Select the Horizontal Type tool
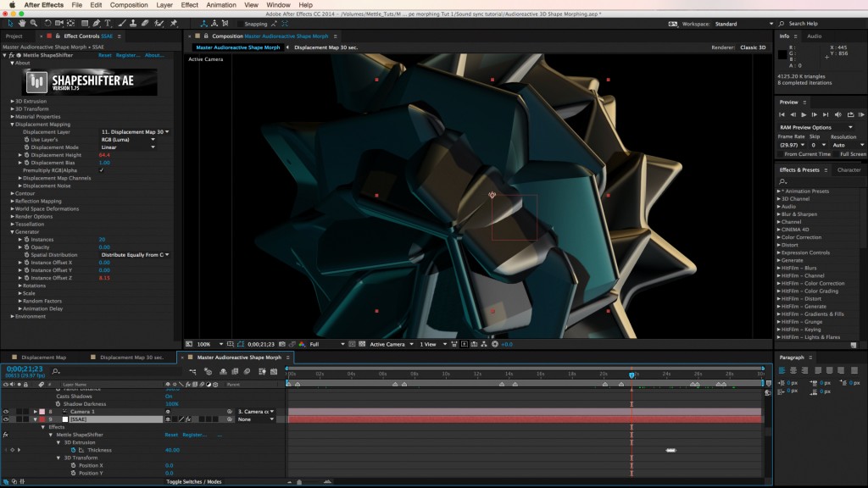This screenshot has width=868, height=488. (x=108, y=23)
